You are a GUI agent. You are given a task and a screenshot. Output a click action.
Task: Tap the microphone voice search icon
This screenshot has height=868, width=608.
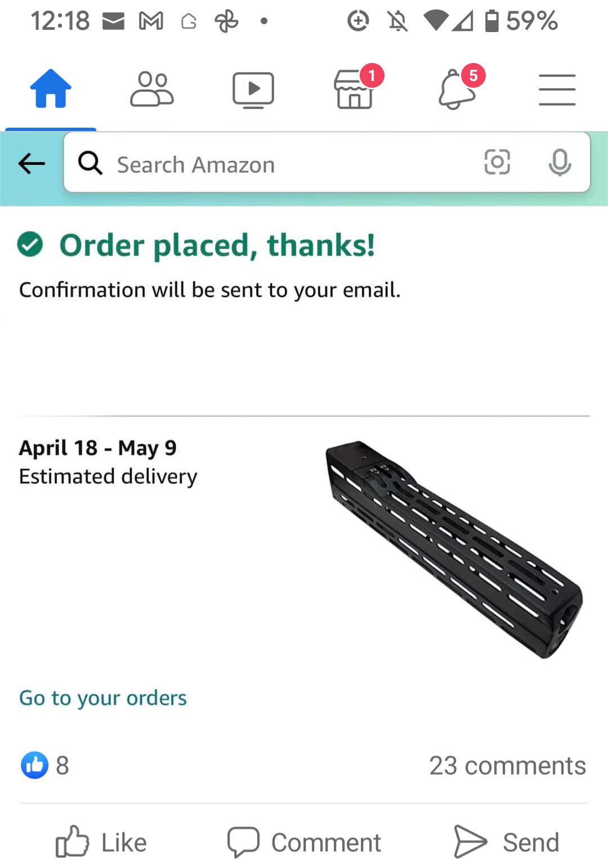point(560,163)
